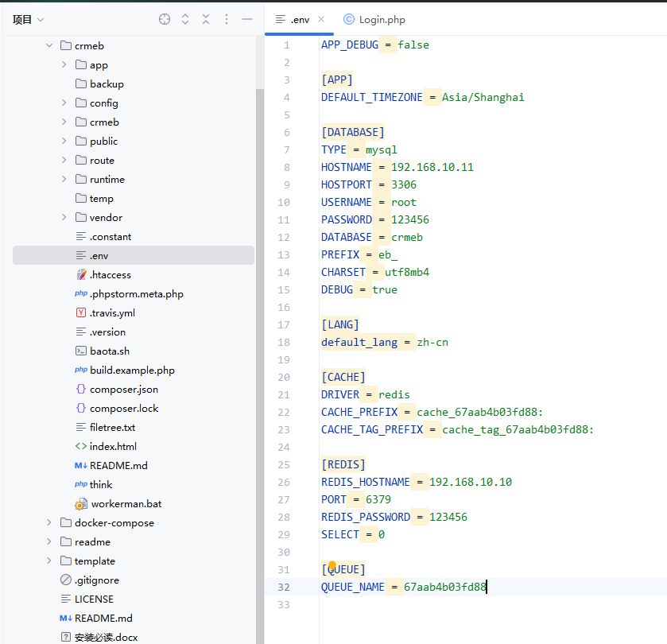Viewport: 667px width, 644px height.
Task: Open the project panel options menu
Action: 227,19
